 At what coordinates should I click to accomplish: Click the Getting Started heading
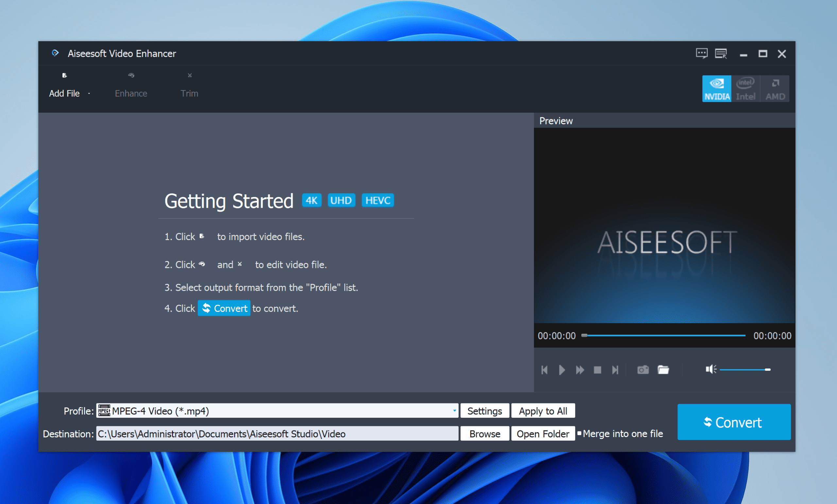229,201
